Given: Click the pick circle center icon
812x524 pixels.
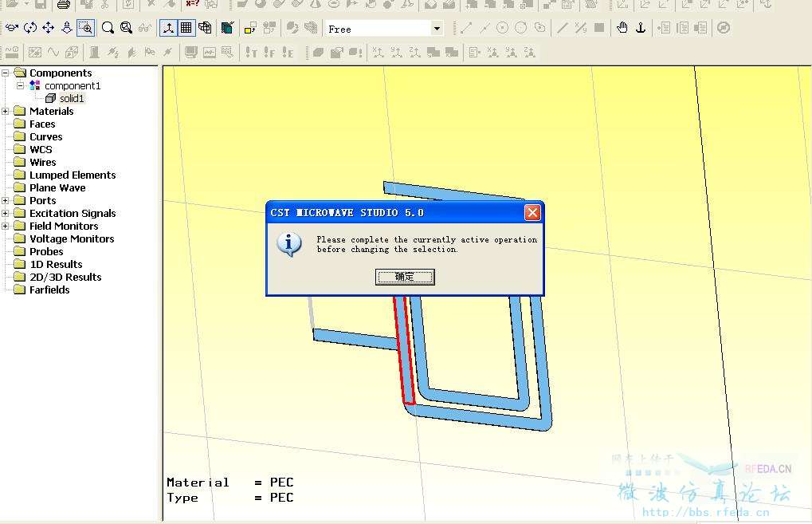Looking at the screenshot, I should tap(502, 28).
